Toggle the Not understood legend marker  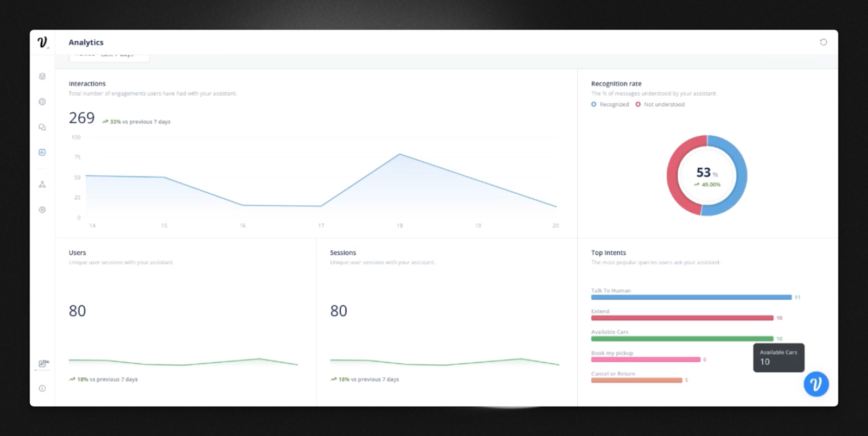point(638,104)
